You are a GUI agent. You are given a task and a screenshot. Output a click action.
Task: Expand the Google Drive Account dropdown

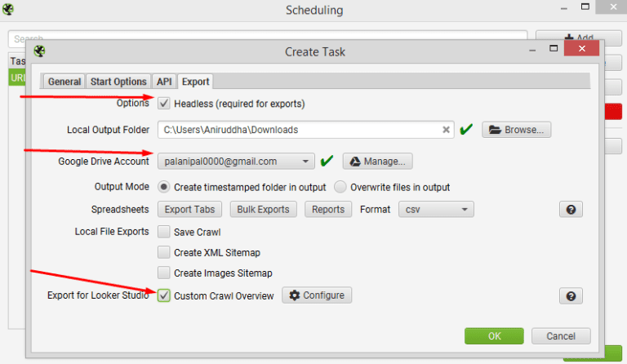click(x=236, y=162)
